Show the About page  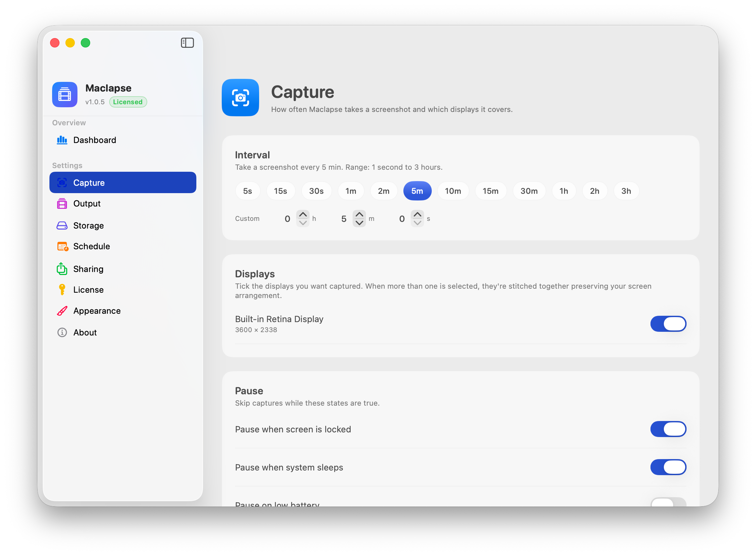tap(123, 332)
